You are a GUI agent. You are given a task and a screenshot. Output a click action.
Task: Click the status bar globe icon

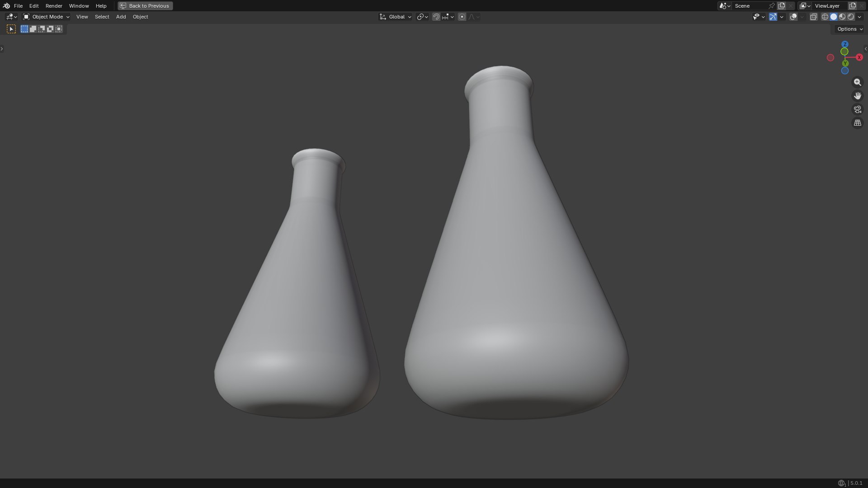tap(841, 483)
